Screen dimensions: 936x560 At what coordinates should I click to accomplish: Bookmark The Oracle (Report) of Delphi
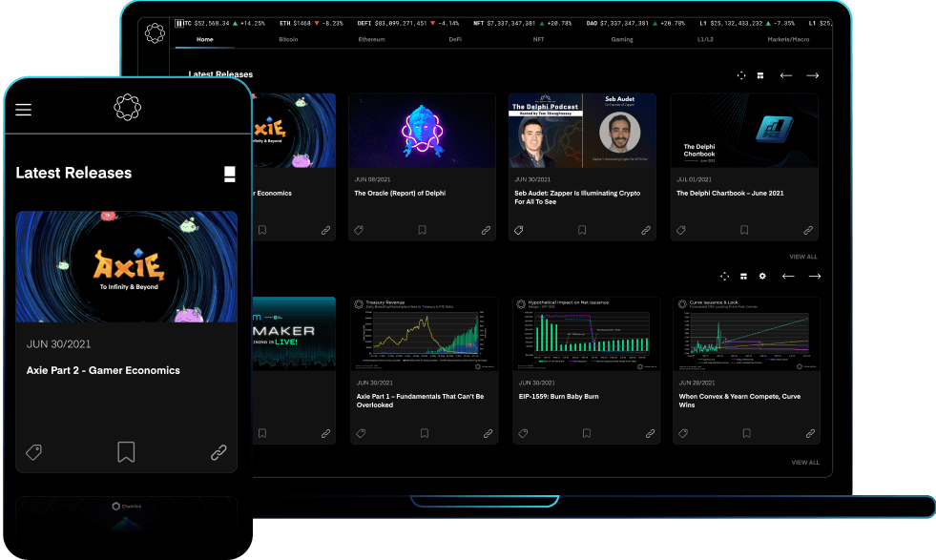(422, 230)
